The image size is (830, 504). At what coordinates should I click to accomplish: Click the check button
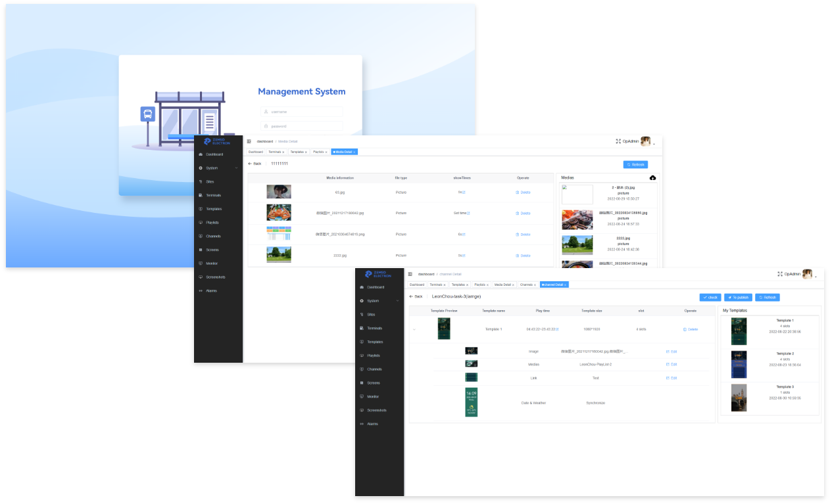(x=710, y=297)
